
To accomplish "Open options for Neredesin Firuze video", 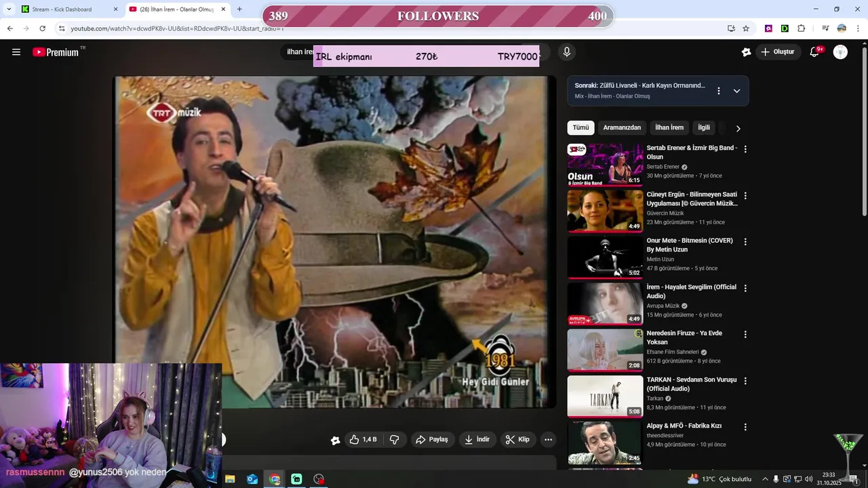I will click(745, 334).
